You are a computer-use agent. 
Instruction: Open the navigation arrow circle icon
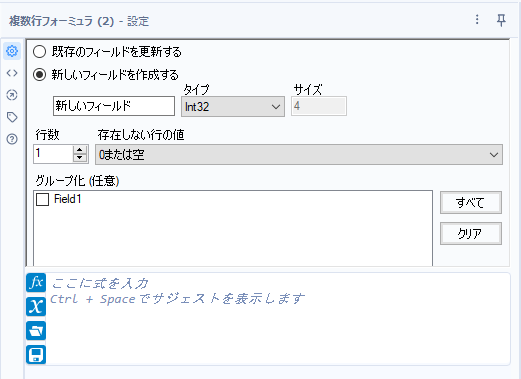[x=12, y=95]
